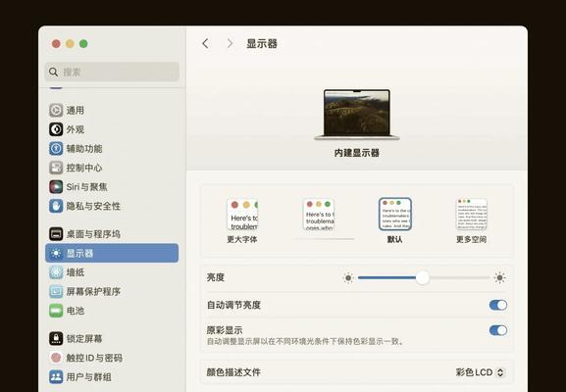Choose the 更多空间 resolution thumbnail
566x392 pixels.
point(472,215)
